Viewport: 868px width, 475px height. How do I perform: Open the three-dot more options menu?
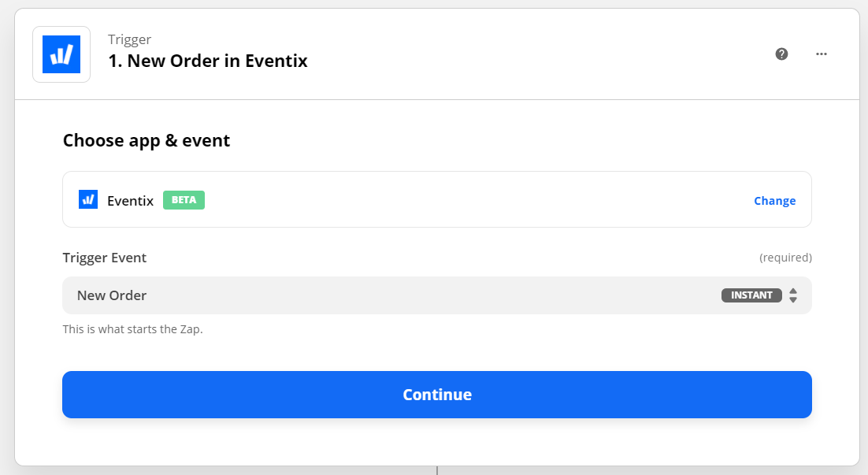(x=821, y=54)
